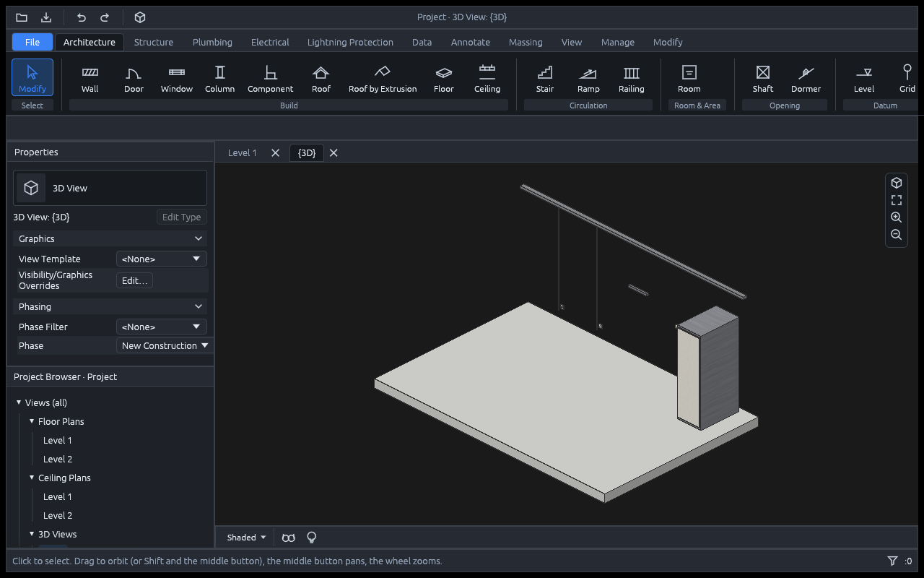This screenshot has height=578, width=924.
Task: Open the Manage ribbon tab
Action: click(x=618, y=42)
